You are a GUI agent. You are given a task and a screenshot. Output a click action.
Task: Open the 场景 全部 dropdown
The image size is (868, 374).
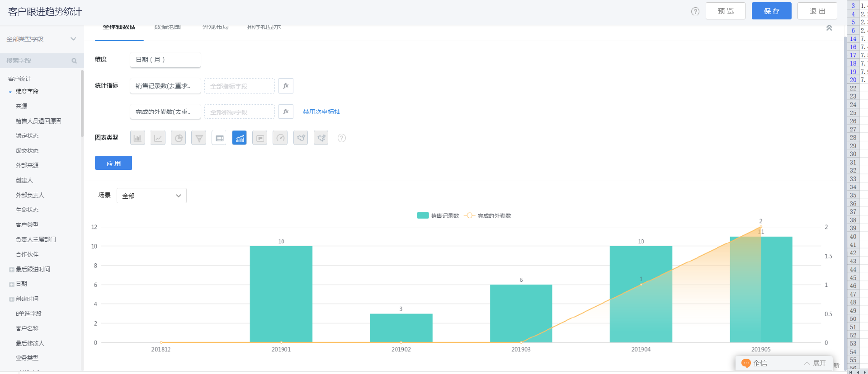[151, 196]
